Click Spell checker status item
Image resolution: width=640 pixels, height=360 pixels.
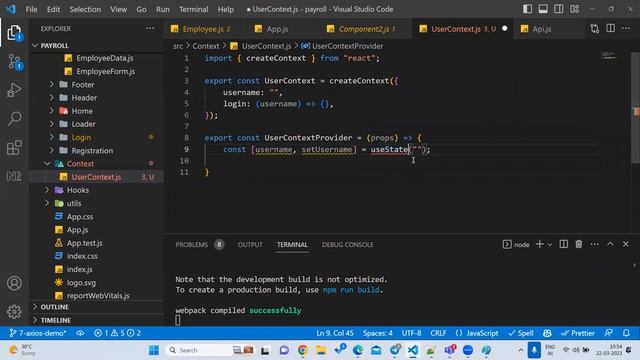point(521,333)
